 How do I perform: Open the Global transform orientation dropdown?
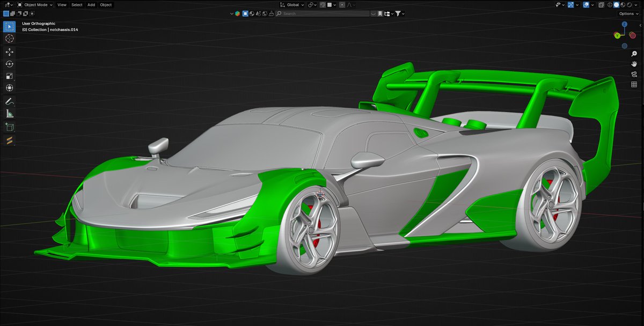pos(291,5)
